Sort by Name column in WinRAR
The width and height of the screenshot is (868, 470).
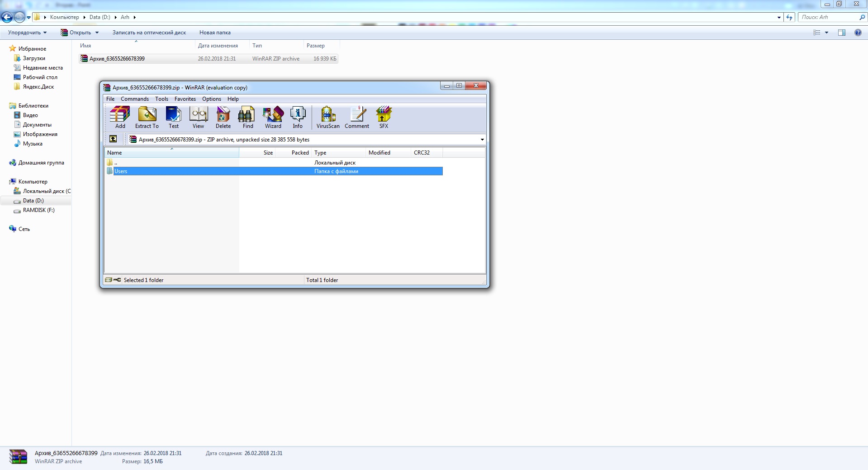172,153
